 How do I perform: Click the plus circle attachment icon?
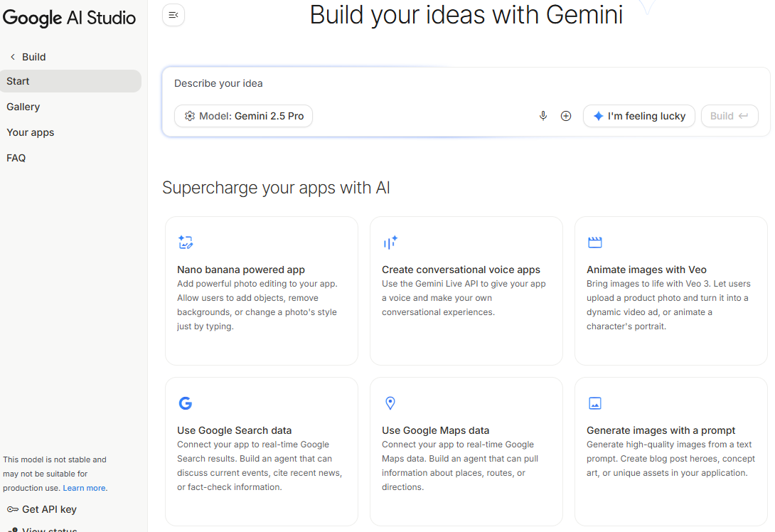(566, 116)
